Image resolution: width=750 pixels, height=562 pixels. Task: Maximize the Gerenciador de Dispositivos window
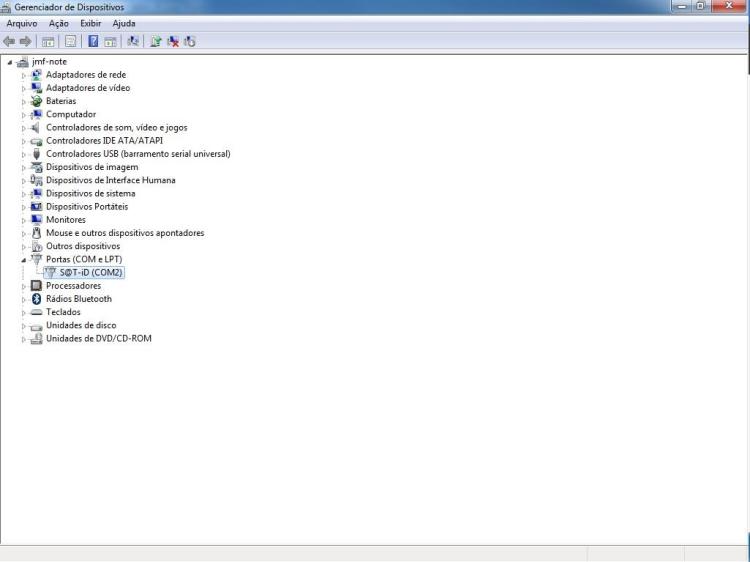[x=700, y=6]
